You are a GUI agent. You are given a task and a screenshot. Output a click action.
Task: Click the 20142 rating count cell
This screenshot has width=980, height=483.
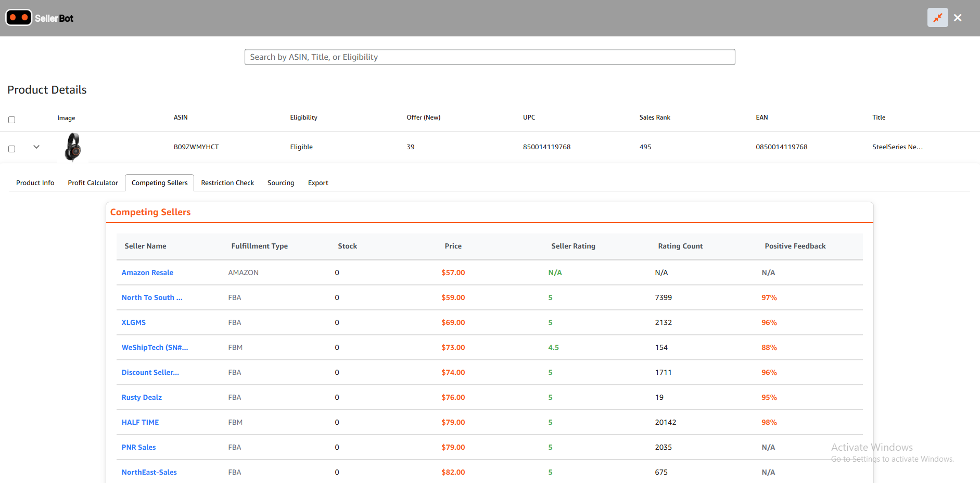[665, 422]
